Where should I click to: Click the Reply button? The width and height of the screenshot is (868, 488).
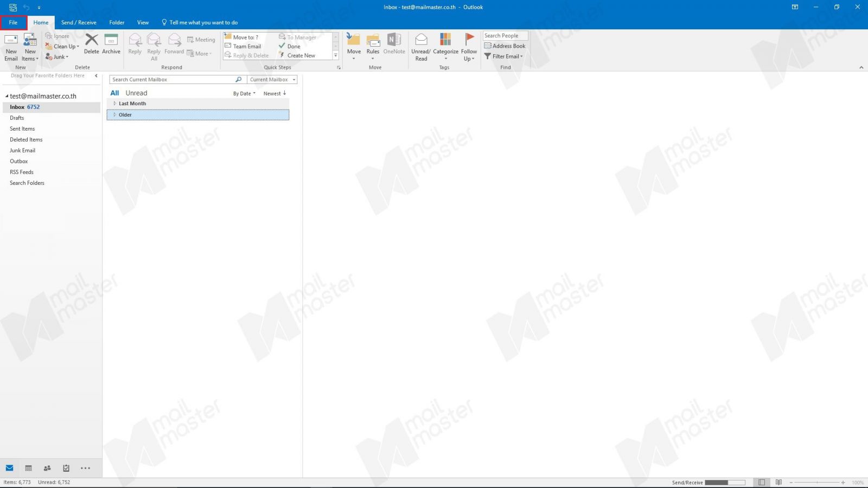pyautogui.click(x=135, y=44)
